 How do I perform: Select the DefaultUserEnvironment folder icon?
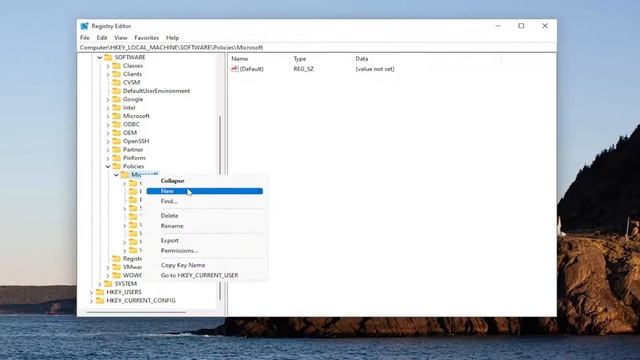tap(117, 91)
